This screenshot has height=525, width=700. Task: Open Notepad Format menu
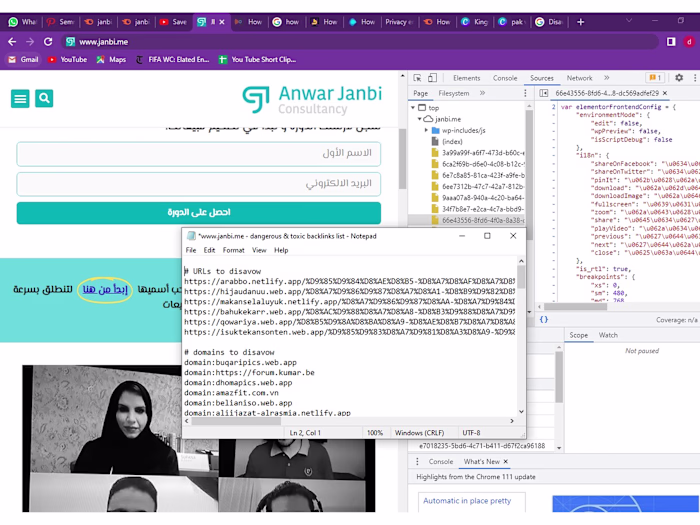pyautogui.click(x=233, y=250)
